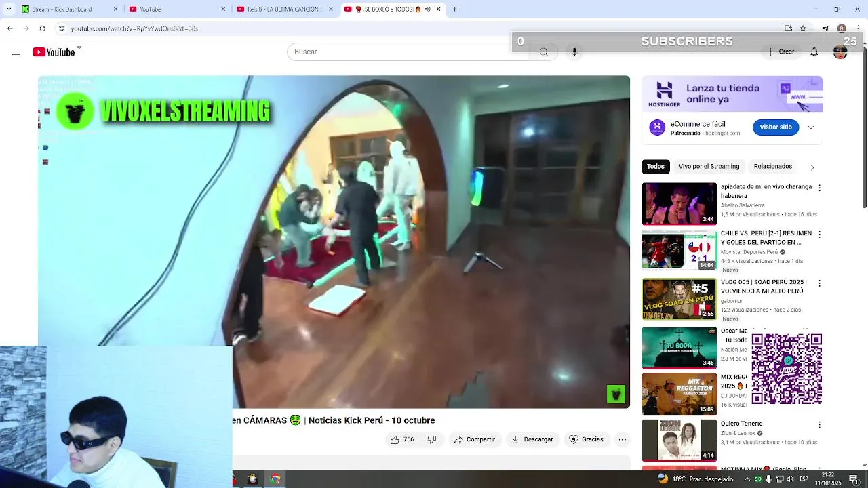Like the video with 756 likes
The image size is (868, 488).
tap(402, 439)
